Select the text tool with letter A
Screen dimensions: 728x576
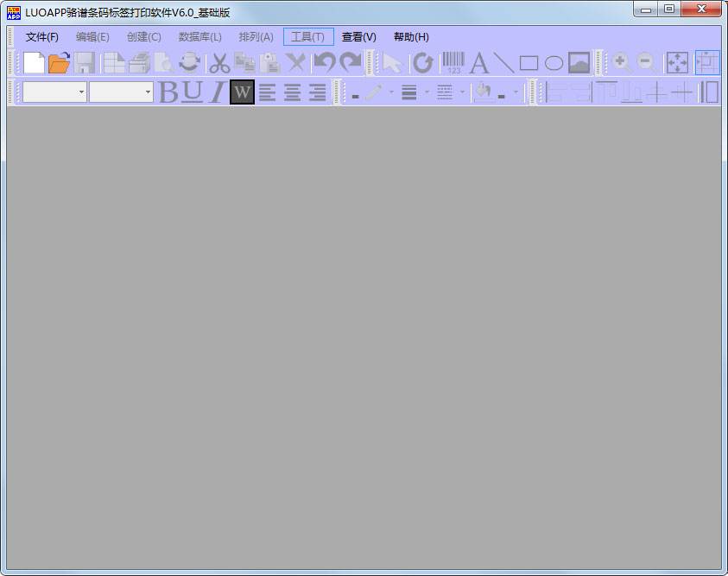478,63
